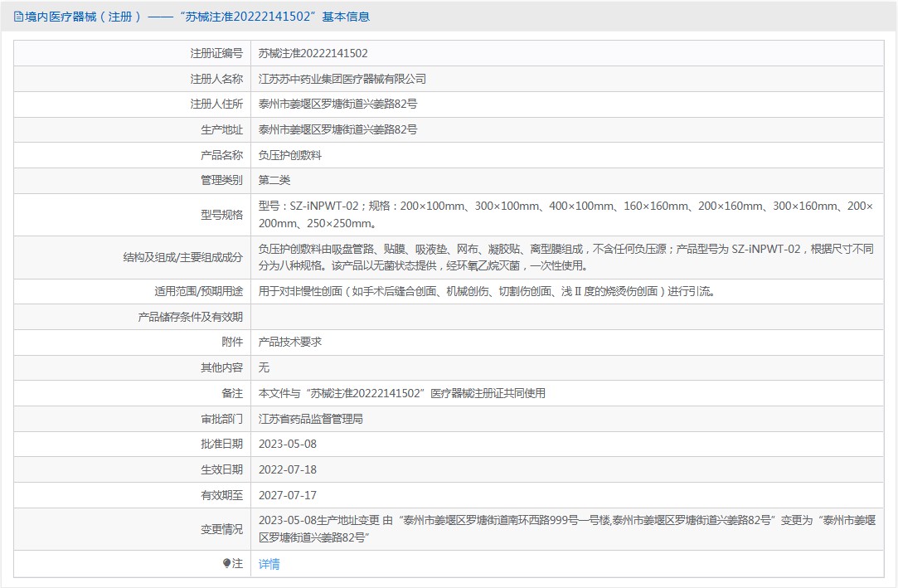Click the 第二类 management category value
The image size is (898, 588).
tap(274, 180)
